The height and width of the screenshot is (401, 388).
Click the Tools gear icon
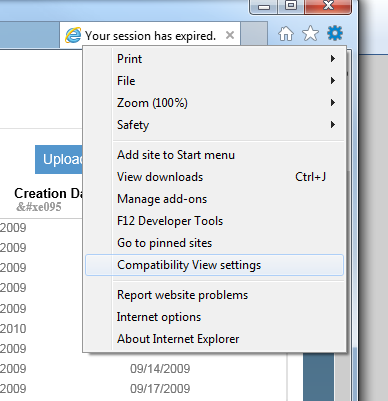[x=335, y=33]
